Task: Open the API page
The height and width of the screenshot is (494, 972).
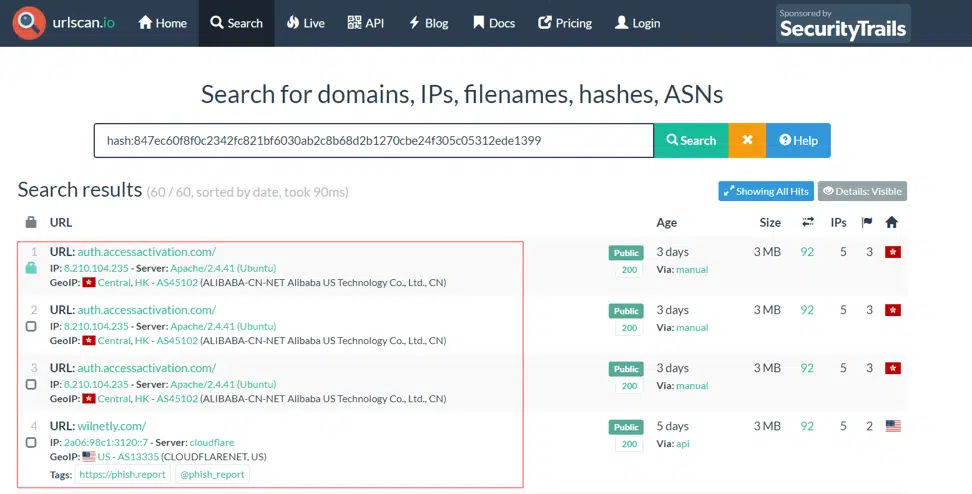Action: pyautogui.click(x=366, y=23)
